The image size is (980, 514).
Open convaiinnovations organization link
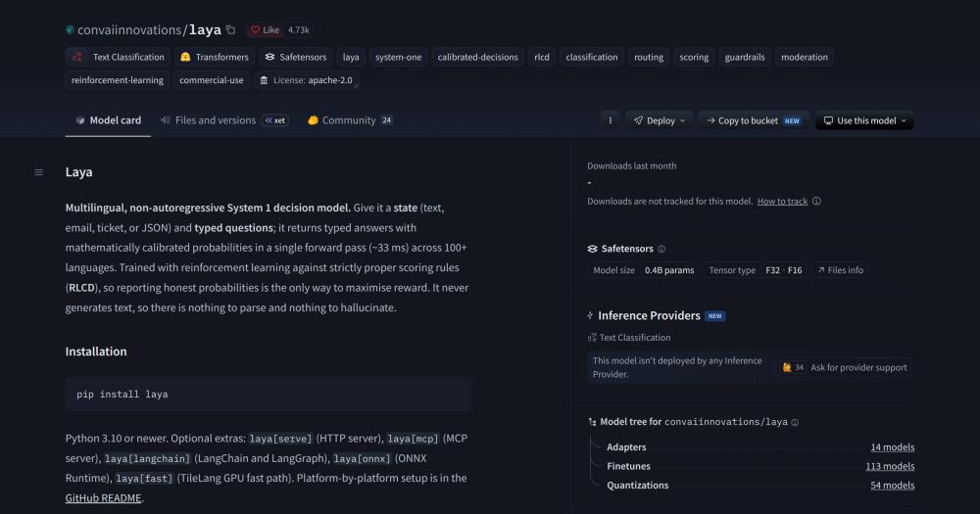tap(128, 29)
